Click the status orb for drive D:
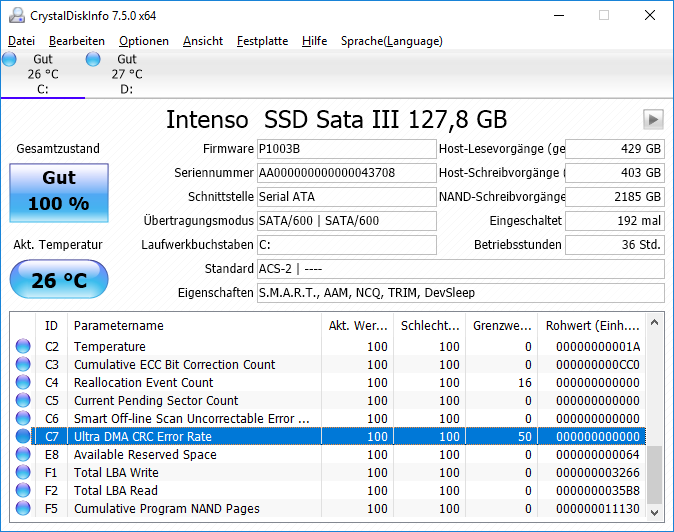 (x=93, y=59)
